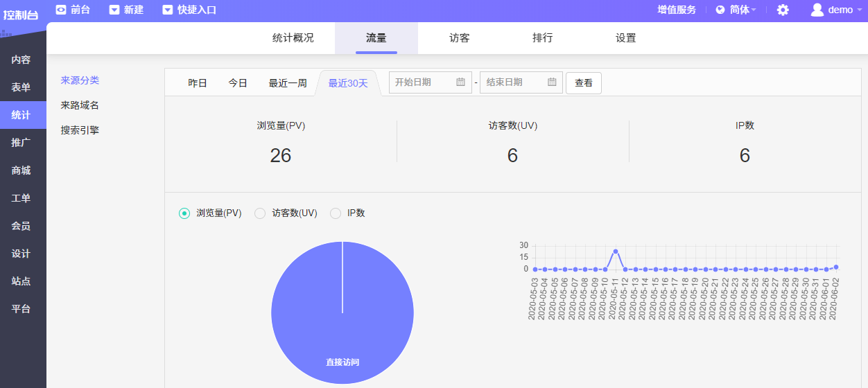The height and width of the screenshot is (388, 868).
Task: Click the eye icon beside 前台
Action: [x=61, y=10]
